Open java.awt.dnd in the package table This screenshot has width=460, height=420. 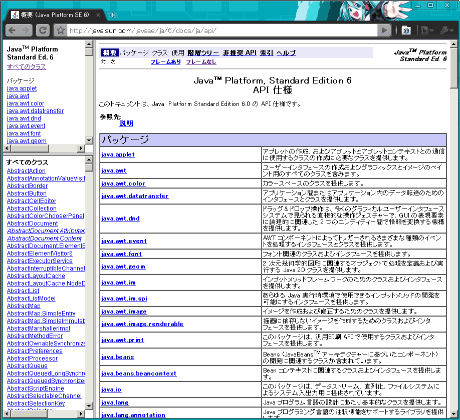pos(120,219)
